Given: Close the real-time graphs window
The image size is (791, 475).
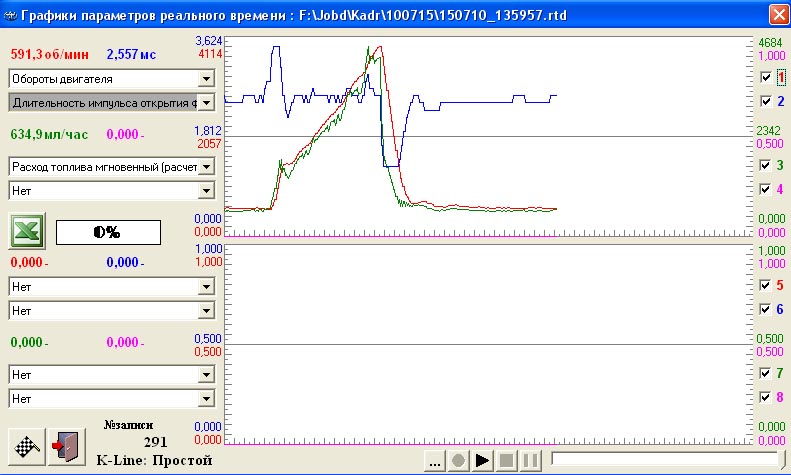Looking at the screenshot, I should (777, 14).
